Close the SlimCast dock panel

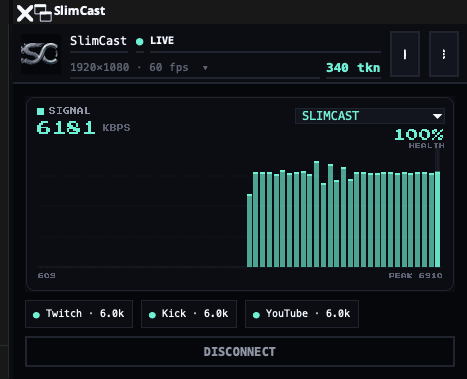point(25,13)
